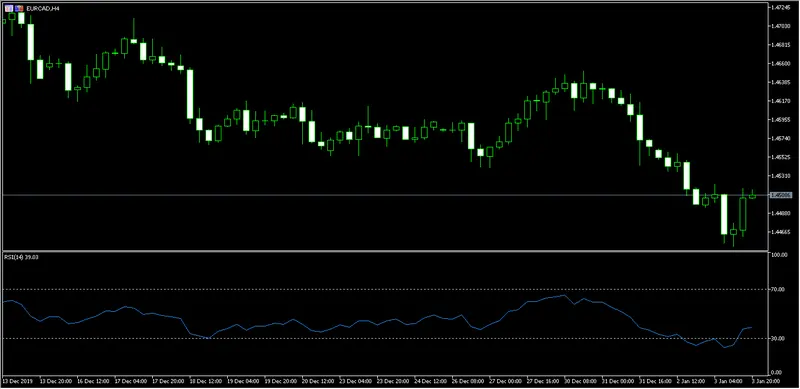Click the first one-click trading icon beside EURCAD
This screenshot has height=389, width=800.
click(x=9, y=9)
